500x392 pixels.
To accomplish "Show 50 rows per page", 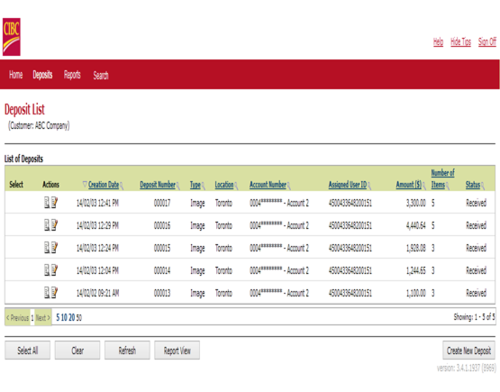I will point(79,318).
